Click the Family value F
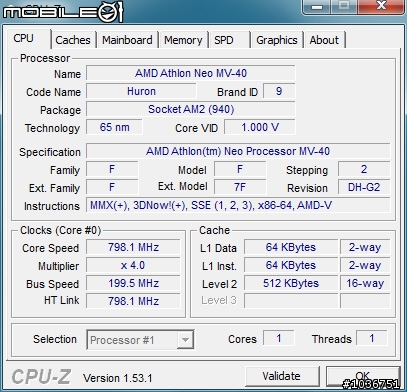Image resolution: width=407 pixels, height=392 pixels. [x=112, y=169]
